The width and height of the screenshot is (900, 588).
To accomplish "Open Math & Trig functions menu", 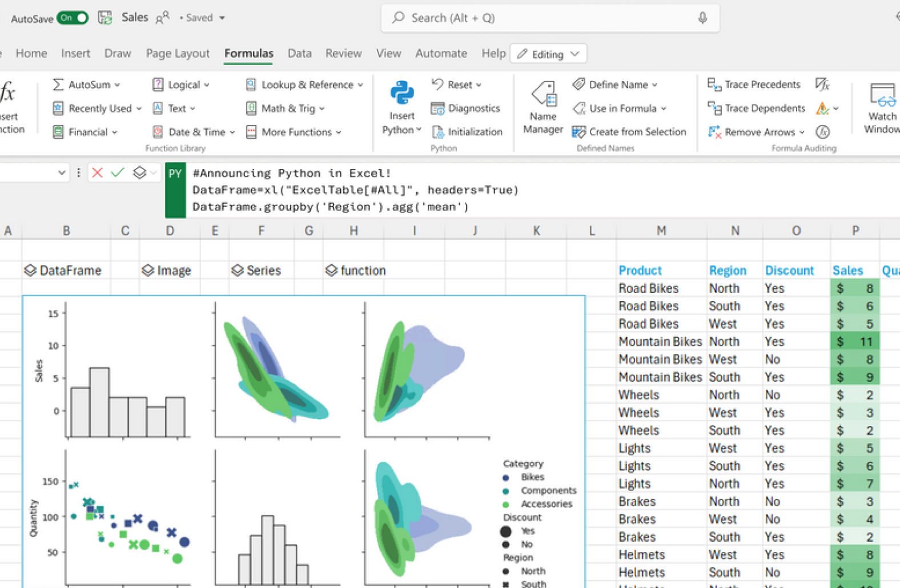I will pos(285,108).
